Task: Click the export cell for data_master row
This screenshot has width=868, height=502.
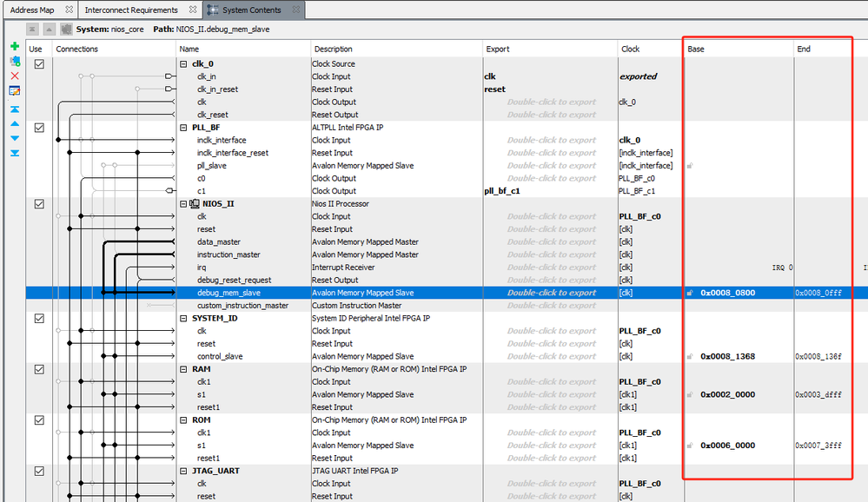Action: tap(550, 241)
